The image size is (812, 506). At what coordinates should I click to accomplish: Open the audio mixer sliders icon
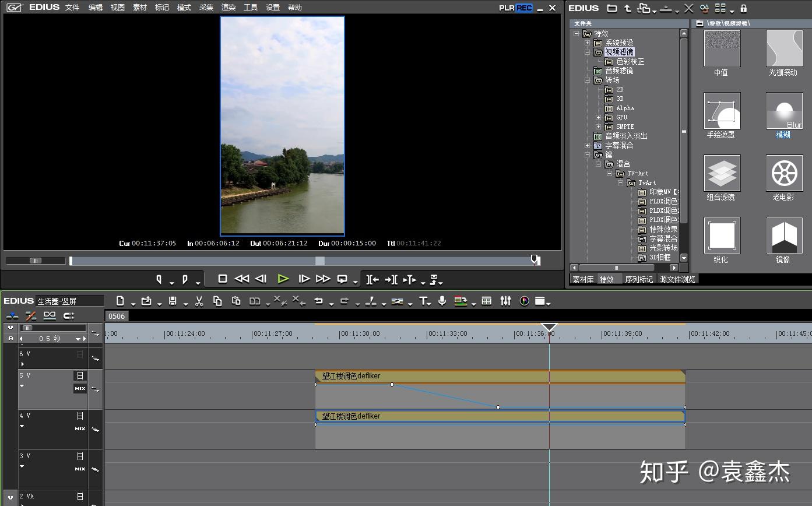(505, 301)
